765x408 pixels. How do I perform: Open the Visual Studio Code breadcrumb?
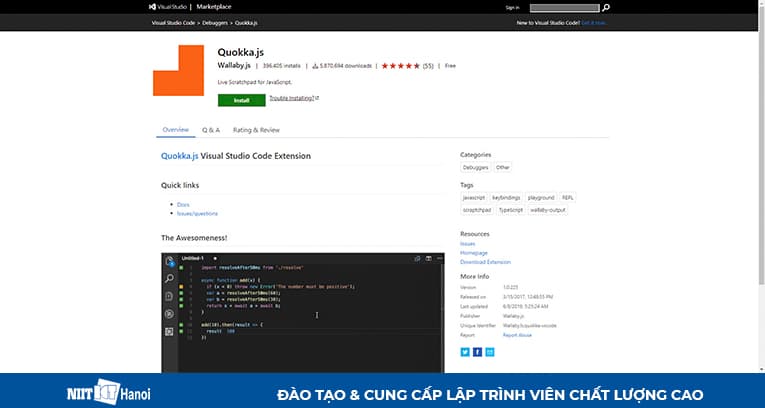pos(173,23)
